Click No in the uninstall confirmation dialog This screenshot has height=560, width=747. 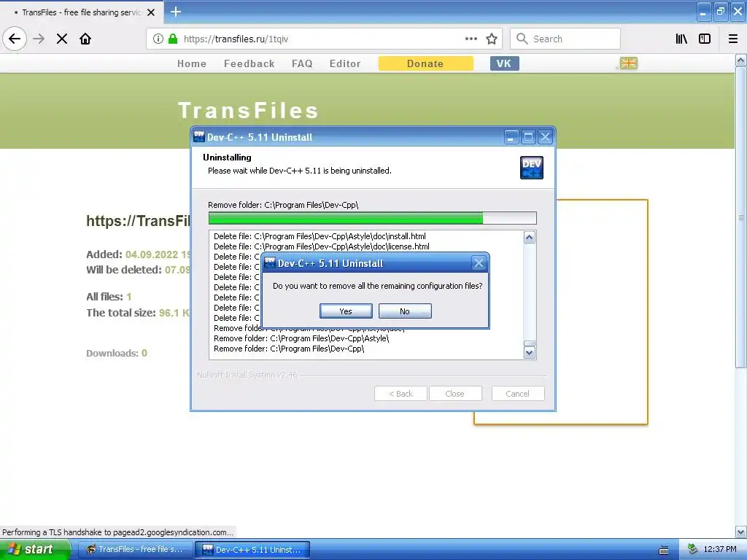(x=405, y=311)
